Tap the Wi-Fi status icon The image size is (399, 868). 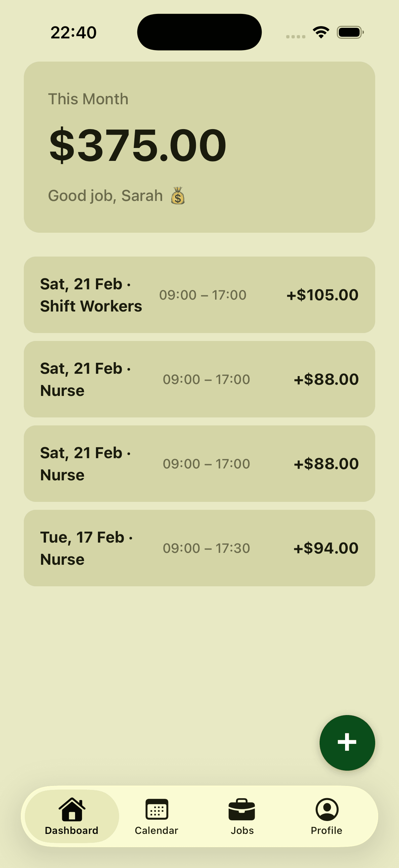(x=321, y=32)
